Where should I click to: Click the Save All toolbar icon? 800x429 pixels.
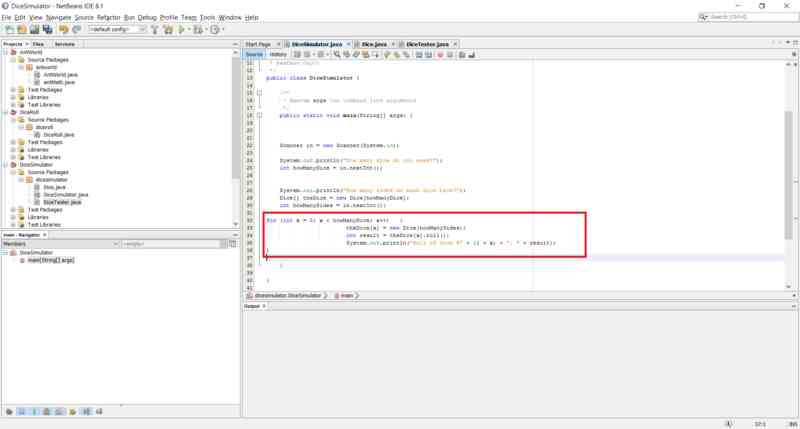pyautogui.click(x=47, y=30)
